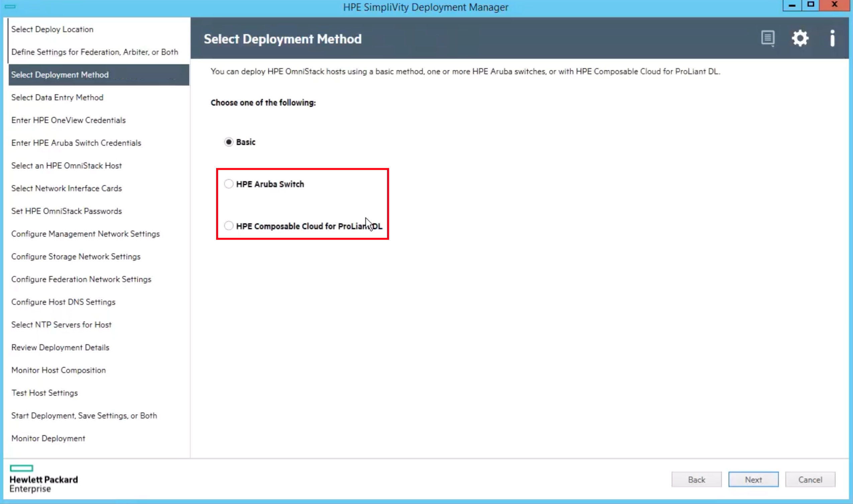
Task: Click the 'Choose one of the following:' text
Action: [263, 103]
